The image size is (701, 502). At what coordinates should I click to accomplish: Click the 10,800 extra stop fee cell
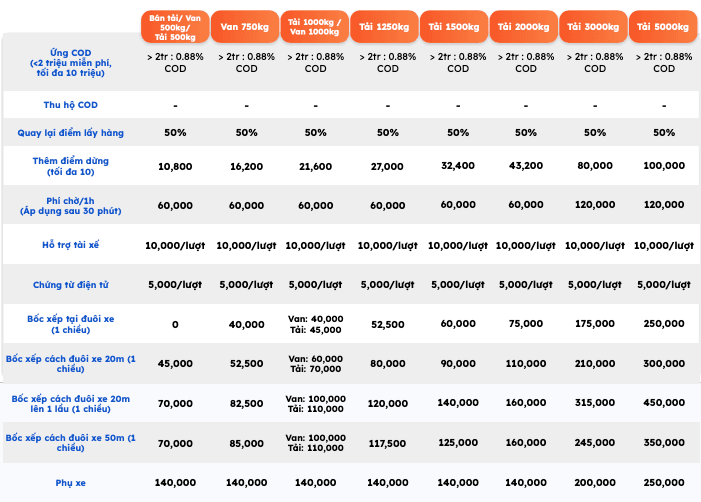click(175, 166)
